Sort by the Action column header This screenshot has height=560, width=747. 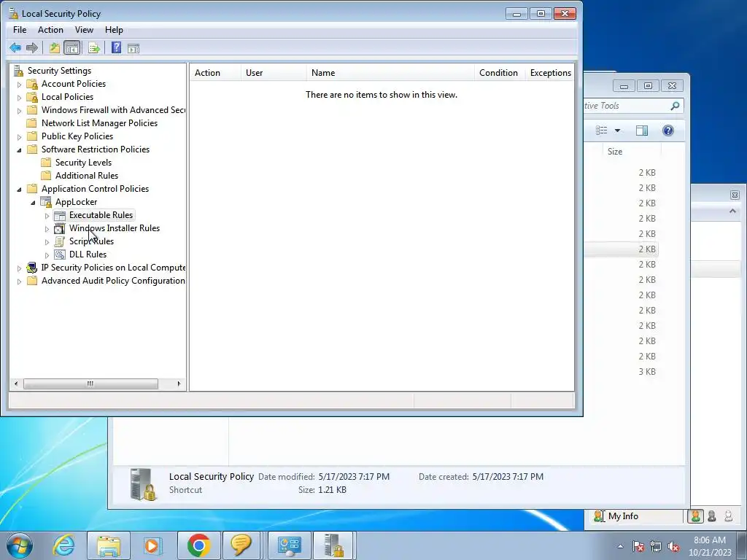[216, 73]
